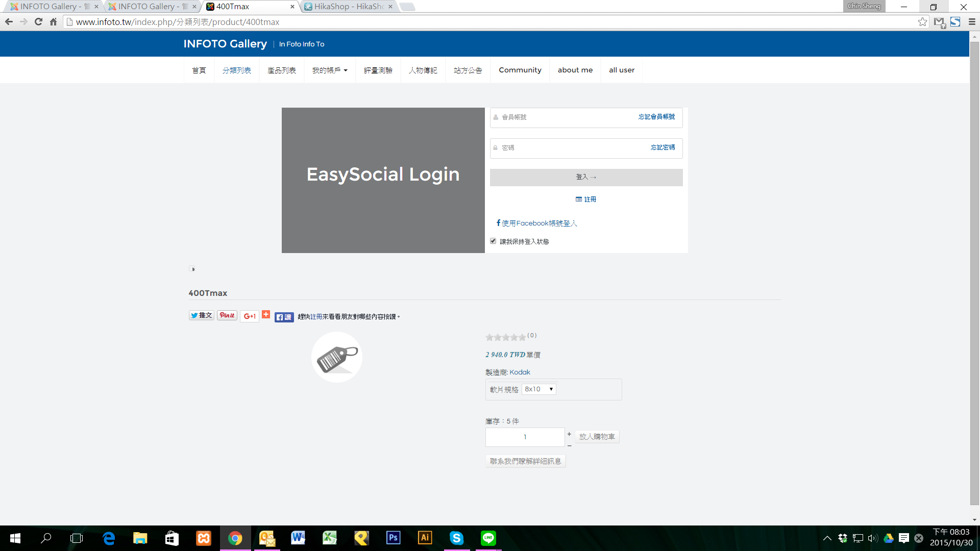980x551 pixels.
Task: Rate the product five stars
Action: [522, 337]
